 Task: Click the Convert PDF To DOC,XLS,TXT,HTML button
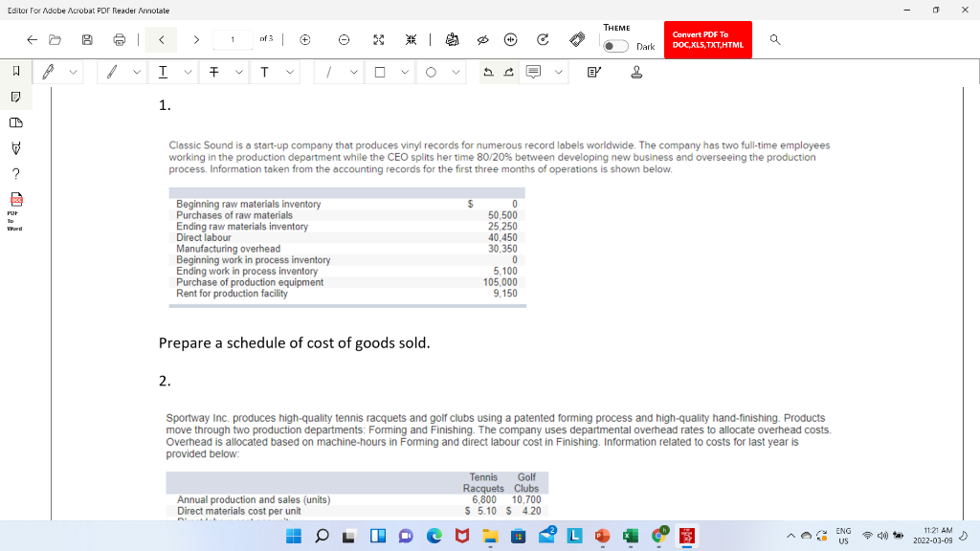(x=708, y=39)
